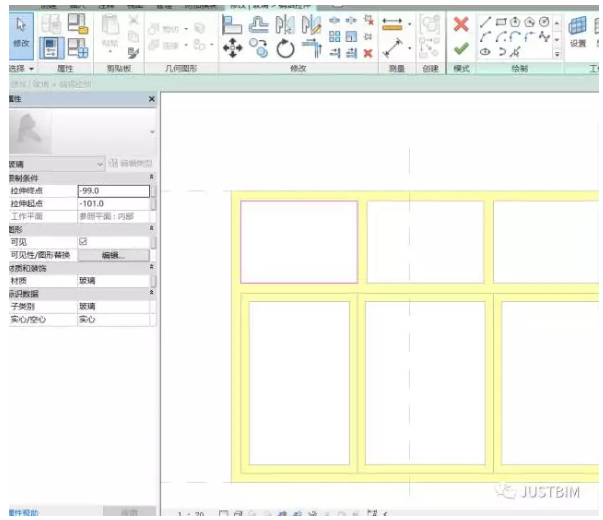Screen dimensions: 603x520
Task: Click the Properties help link
Action: pyautogui.click(x=24, y=512)
